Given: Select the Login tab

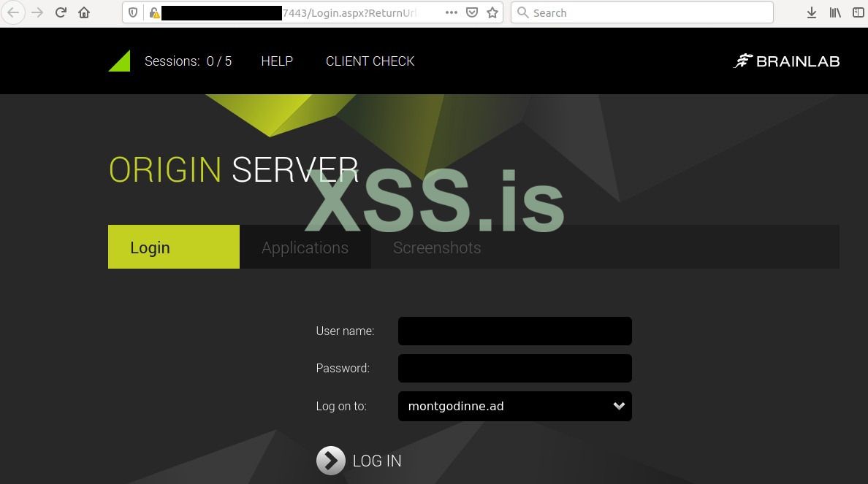Looking at the screenshot, I should pyautogui.click(x=174, y=247).
